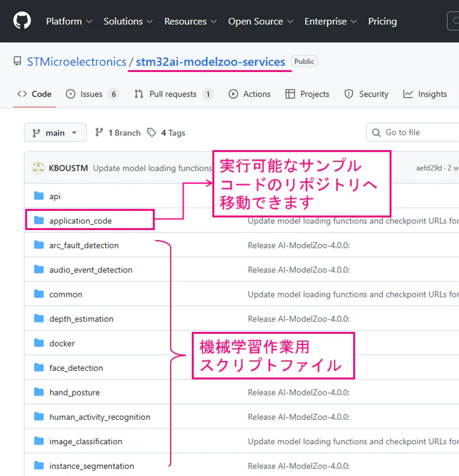Open the common folder
Viewport: 459px width, 476px height.
[65, 294]
